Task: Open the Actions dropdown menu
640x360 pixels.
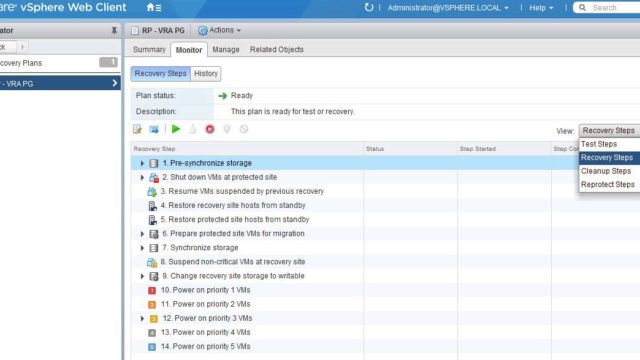Action: [219, 30]
